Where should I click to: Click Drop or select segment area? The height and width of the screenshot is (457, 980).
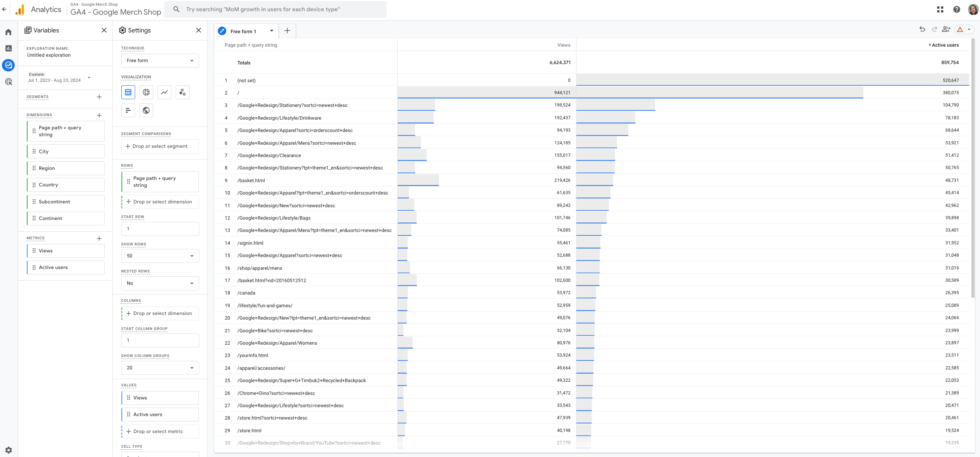[x=160, y=146]
